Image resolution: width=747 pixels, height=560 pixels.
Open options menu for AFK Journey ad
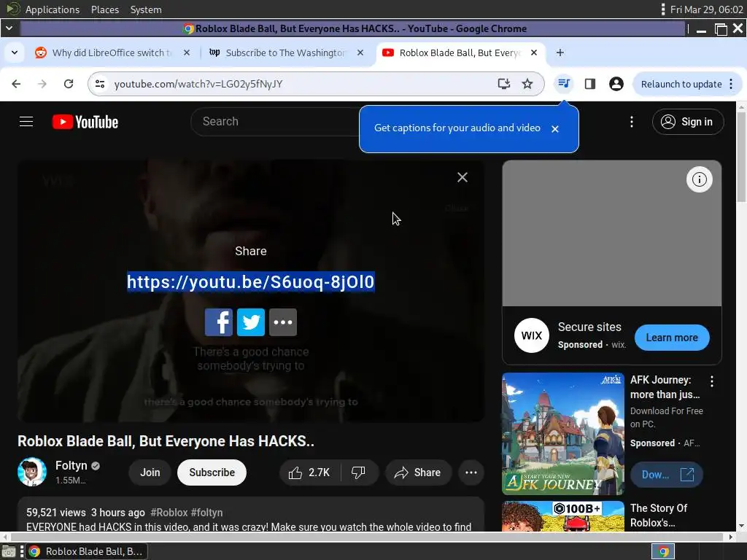(712, 381)
